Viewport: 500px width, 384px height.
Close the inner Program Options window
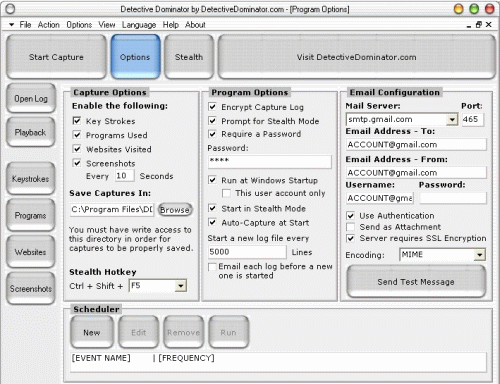tap(489, 25)
